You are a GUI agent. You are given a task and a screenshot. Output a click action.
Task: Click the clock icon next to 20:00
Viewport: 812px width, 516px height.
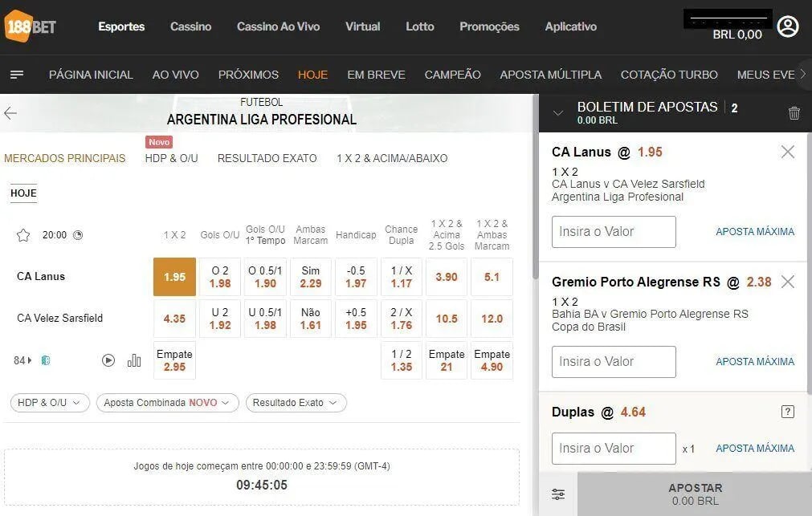click(78, 235)
